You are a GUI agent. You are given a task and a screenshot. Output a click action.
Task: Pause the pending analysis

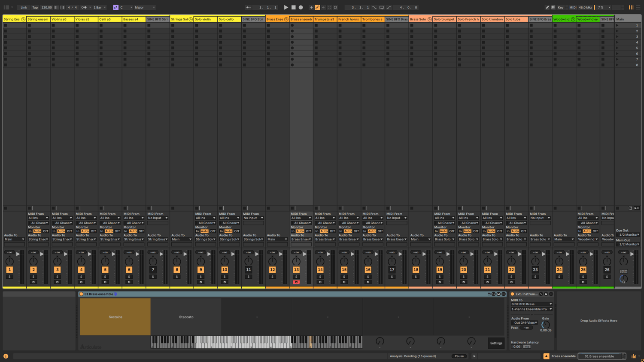point(459,356)
